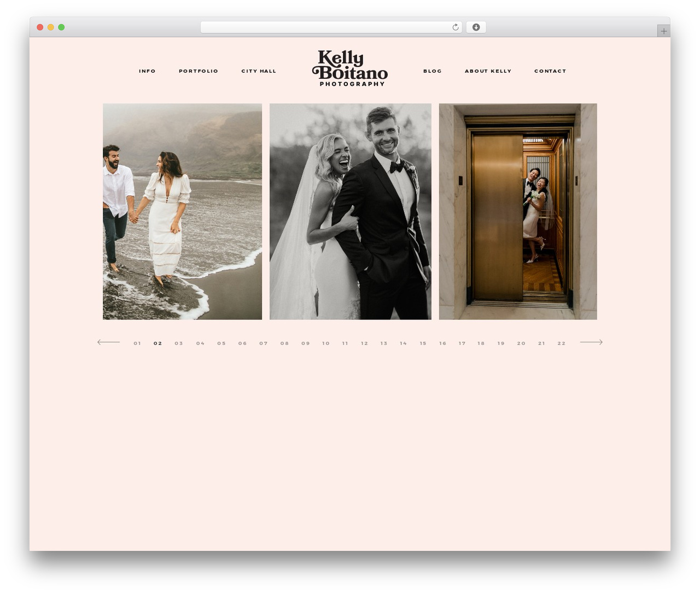
Task: Jump to slide 10
Action: 326,344
